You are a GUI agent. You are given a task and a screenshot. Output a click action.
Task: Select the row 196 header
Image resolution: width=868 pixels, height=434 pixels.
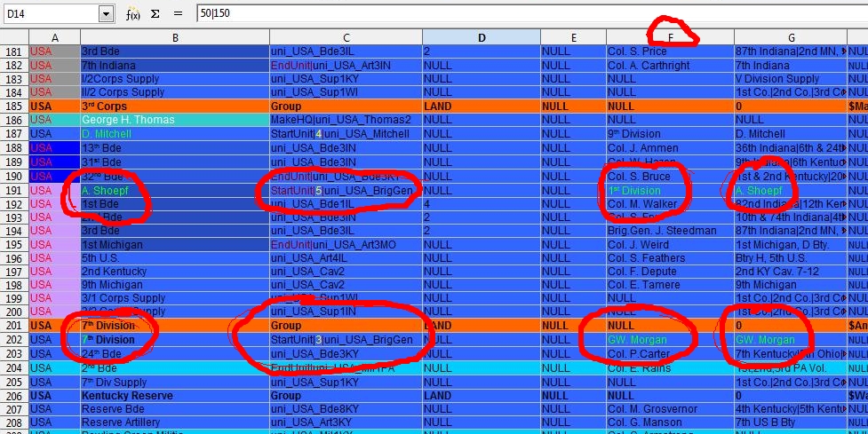[x=14, y=257]
